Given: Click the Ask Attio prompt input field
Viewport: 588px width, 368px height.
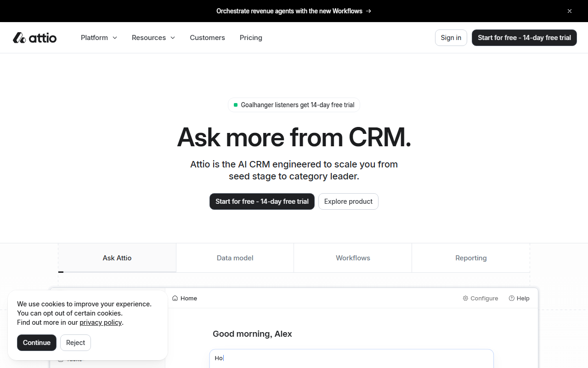Looking at the screenshot, I should click(351, 358).
